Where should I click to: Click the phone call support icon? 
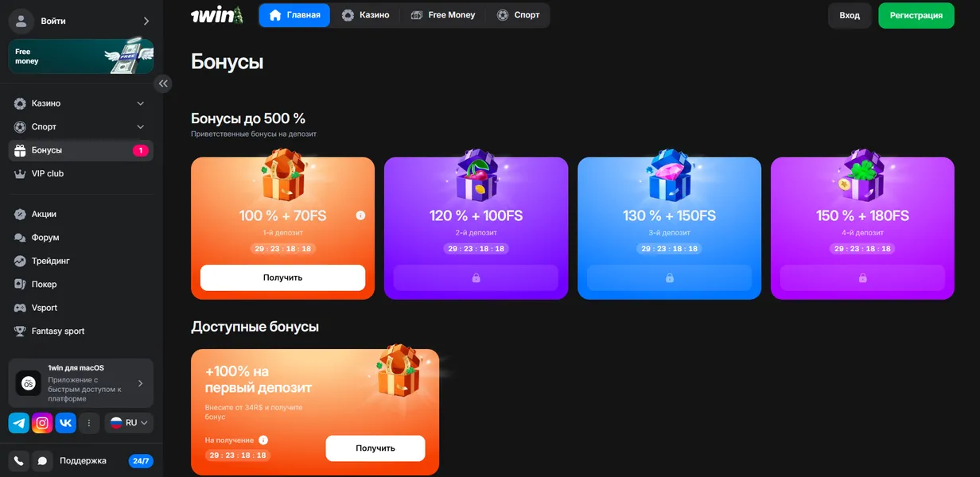pyautogui.click(x=19, y=460)
